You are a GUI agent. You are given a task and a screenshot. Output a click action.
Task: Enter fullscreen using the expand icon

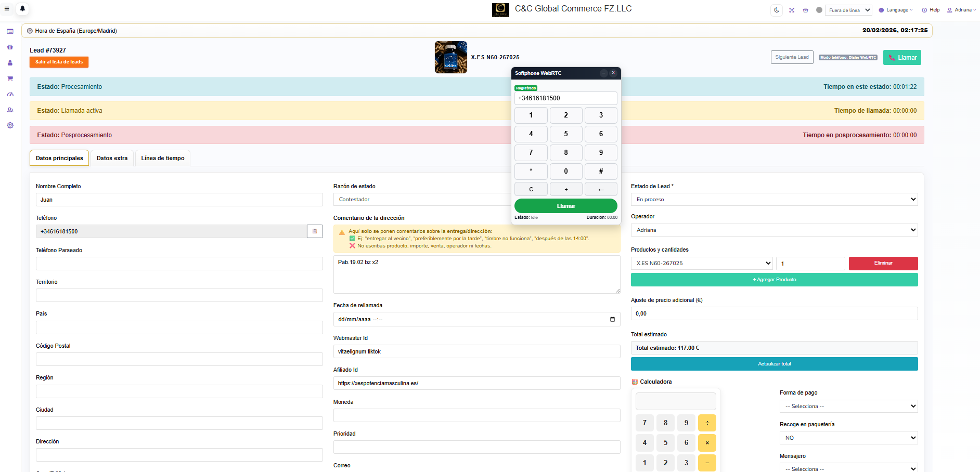pos(792,10)
